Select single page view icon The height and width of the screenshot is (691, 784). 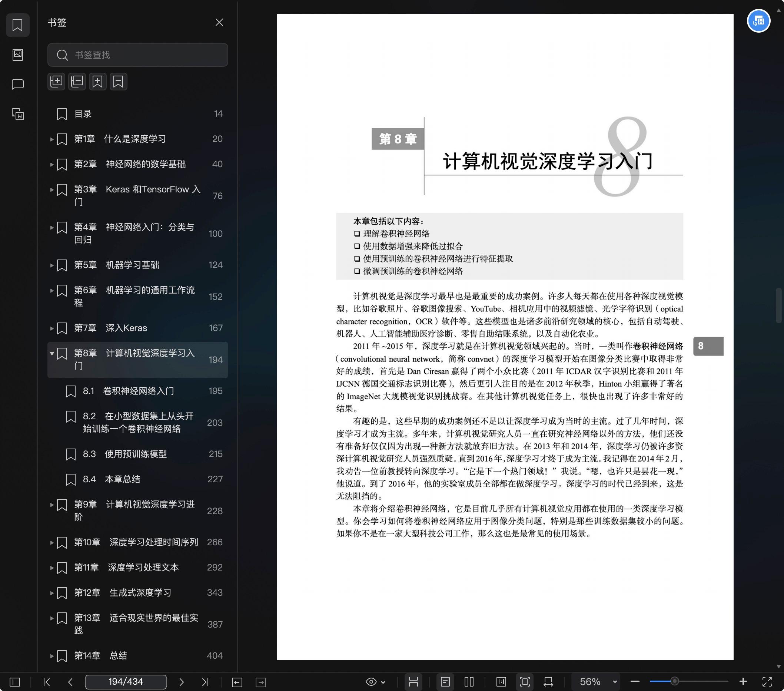click(x=445, y=682)
